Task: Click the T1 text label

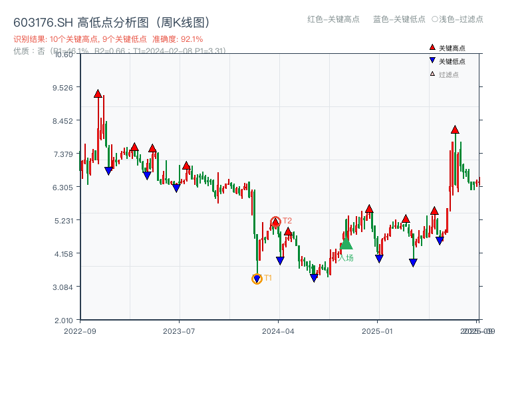Action: click(268, 278)
